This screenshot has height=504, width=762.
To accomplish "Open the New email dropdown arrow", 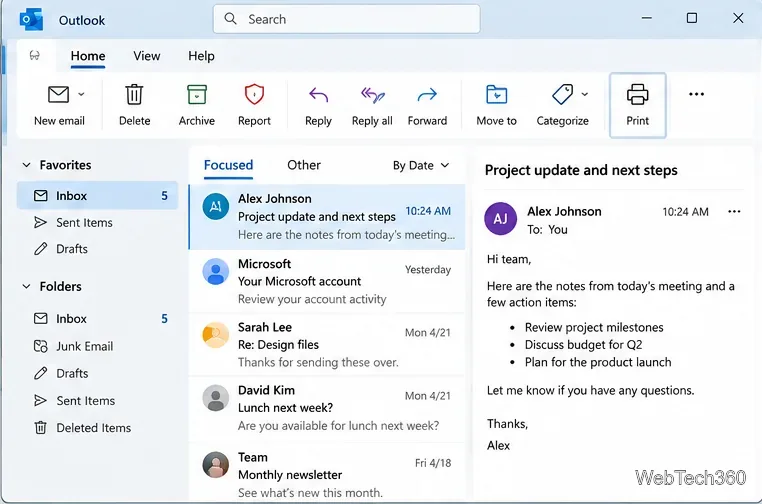I will click(81, 94).
